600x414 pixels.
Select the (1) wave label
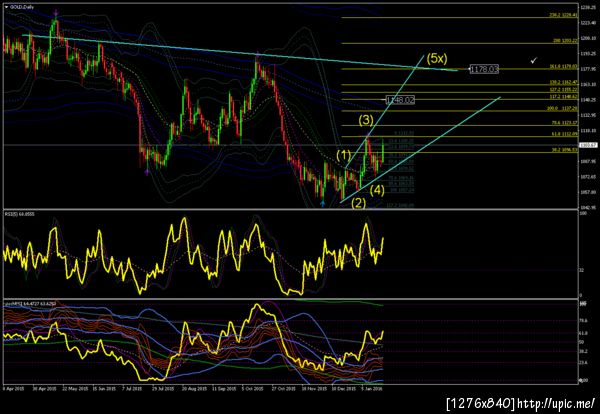(343, 155)
